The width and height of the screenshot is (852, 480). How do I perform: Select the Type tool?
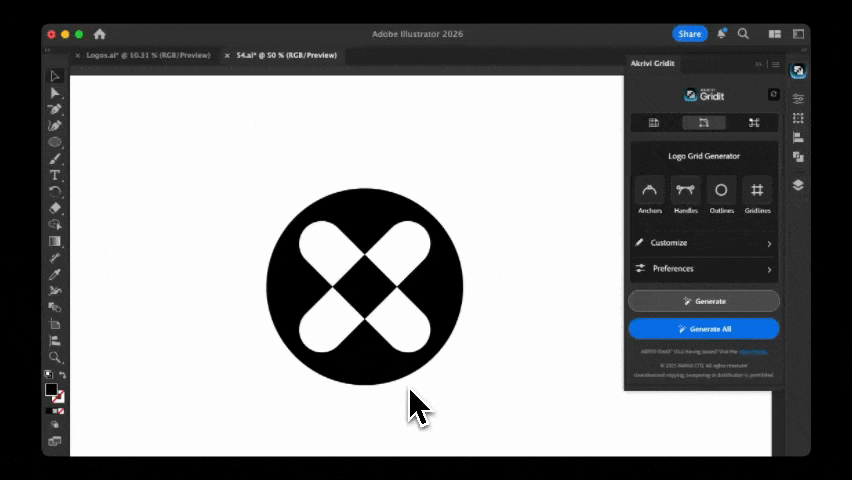click(55, 175)
